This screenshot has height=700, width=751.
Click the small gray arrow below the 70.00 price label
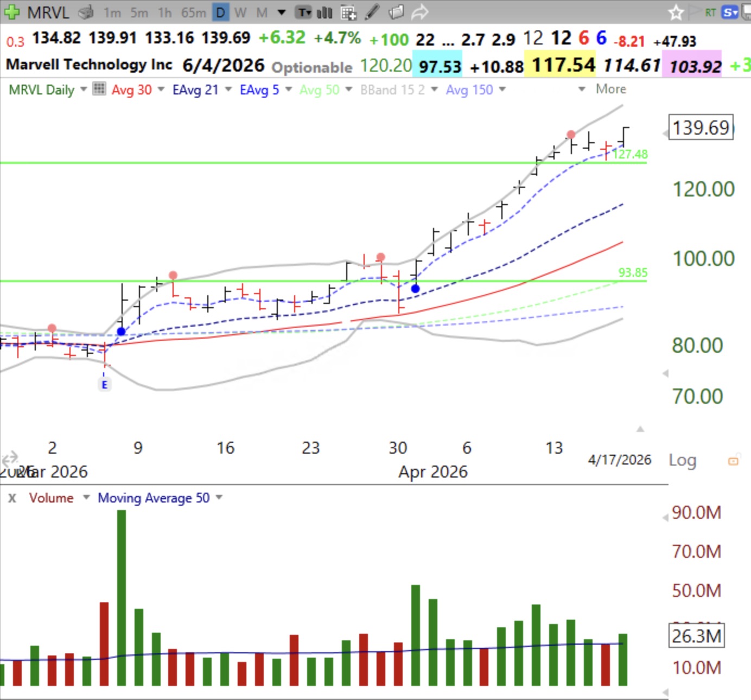coord(640,429)
